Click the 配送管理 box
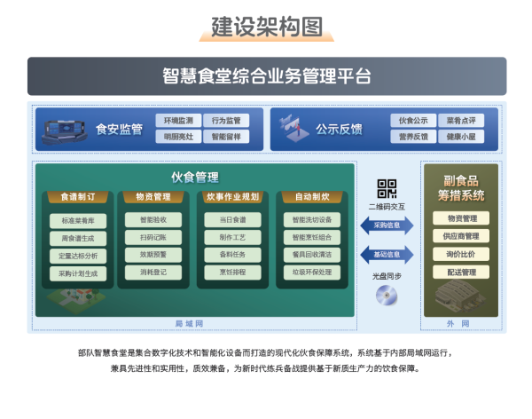The width and height of the screenshot is (532, 419). pyautogui.click(x=461, y=272)
